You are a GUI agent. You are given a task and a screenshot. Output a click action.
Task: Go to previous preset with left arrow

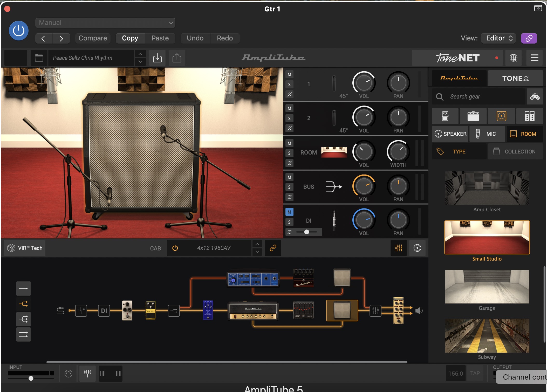coord(44,38)
